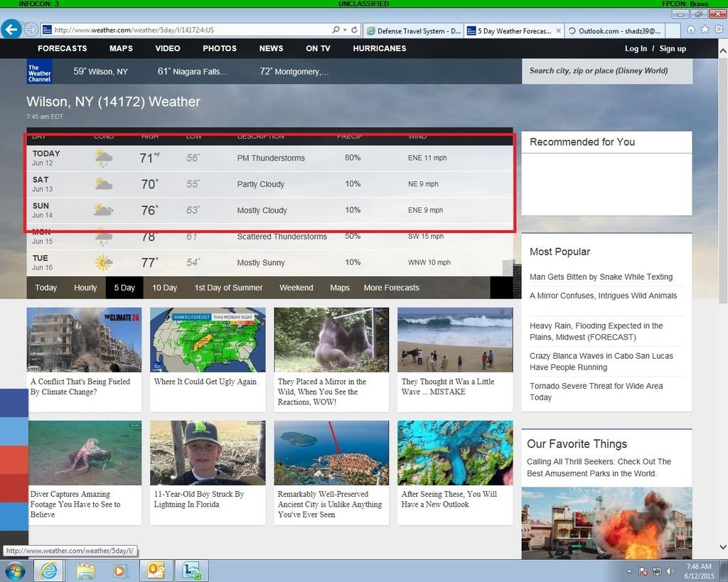This screenshot has height=582, width=728.
Task: Open Crazy Blanca Waves article link
Action: (x=601, y=362)
